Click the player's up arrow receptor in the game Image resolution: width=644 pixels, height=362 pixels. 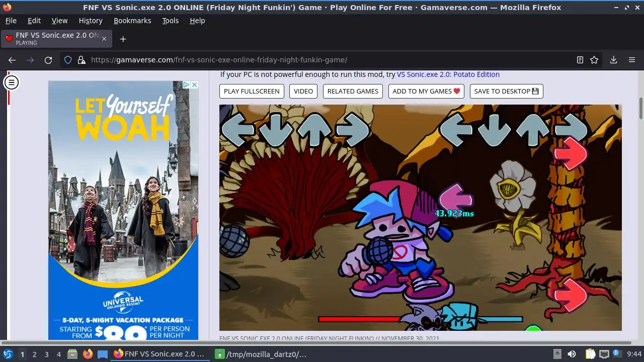(533, 130)
